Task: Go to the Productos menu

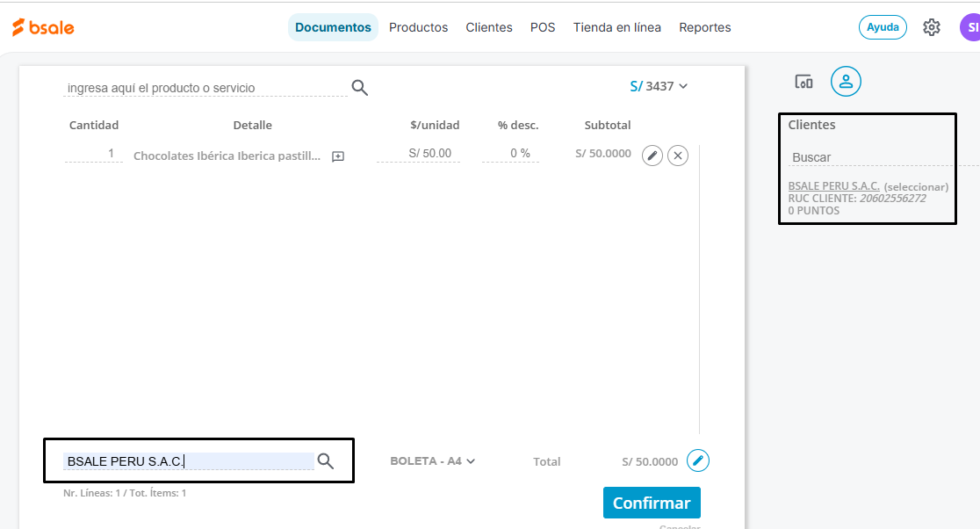Action: [418, 27]
